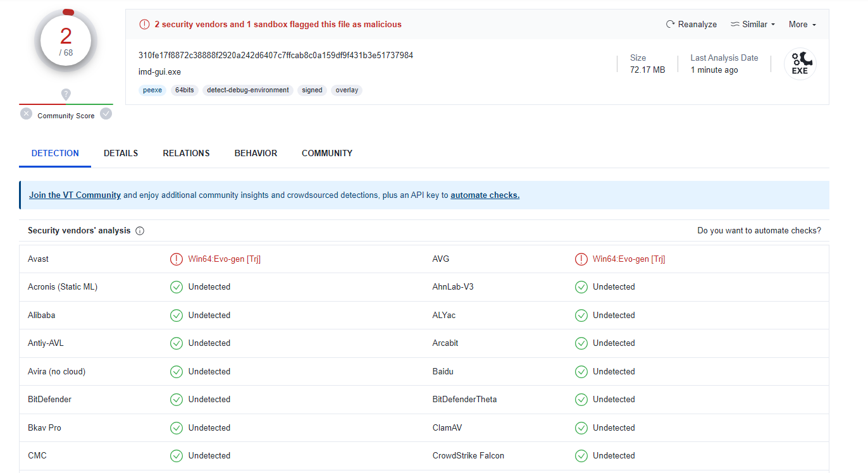Click the 2 / 68 detection score gauge
The width and height of the screenshot is (868, 473).
(66, 41)
